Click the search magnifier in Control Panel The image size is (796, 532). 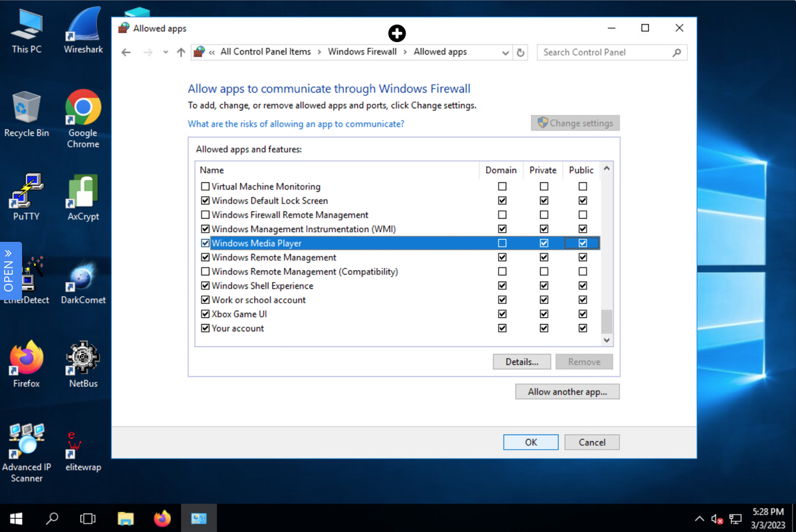[x=677, y=53]
